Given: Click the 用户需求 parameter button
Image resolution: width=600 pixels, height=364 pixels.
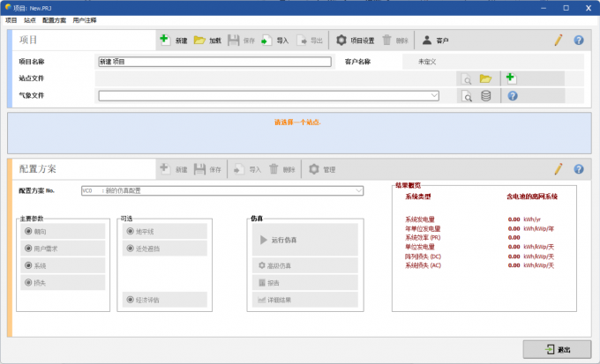Looking at the screenshot, I should point(63,249).
